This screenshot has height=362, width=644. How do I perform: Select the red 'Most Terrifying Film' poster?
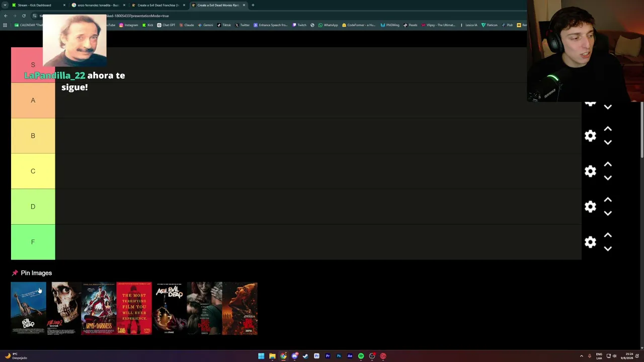click(134, 308)
